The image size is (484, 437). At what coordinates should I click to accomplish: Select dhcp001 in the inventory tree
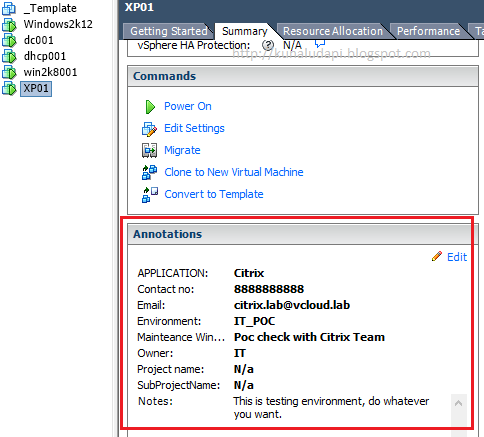[45, 56]
